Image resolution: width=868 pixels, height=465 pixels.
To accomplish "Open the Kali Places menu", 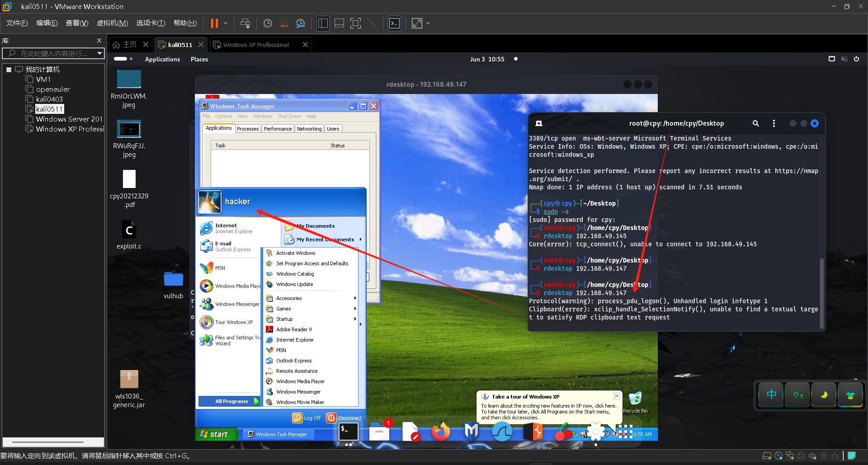I will pyautogui.click(x=199, y=59).
